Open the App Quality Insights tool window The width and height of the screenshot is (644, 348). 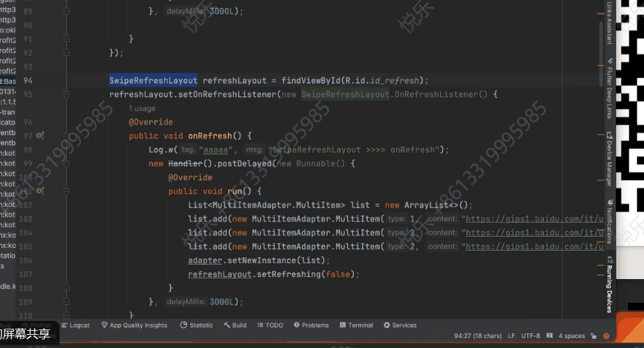(134, 325)
